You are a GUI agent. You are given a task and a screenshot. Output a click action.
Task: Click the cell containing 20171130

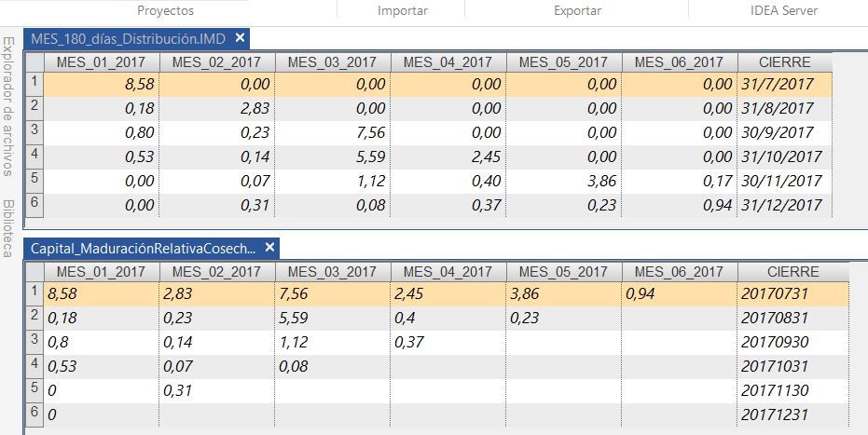click(774, 389)
